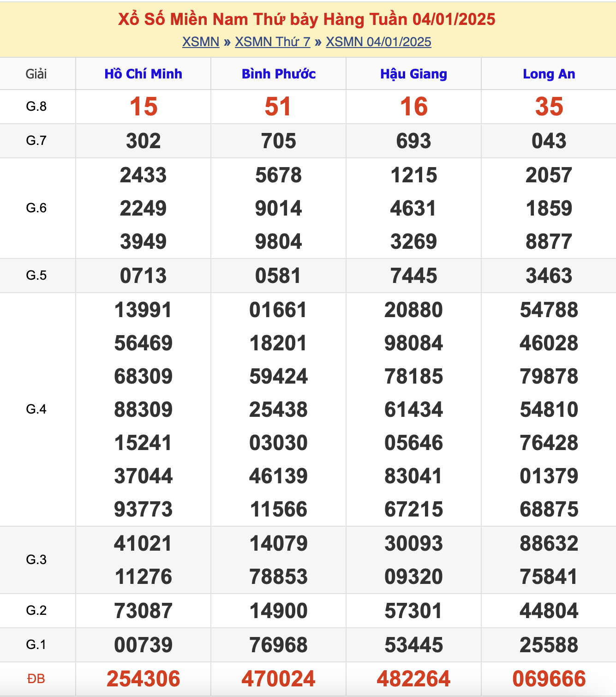Screen dimensions: 616x697
Task: Select G.3 number 78853
Action: (x=279, y=577)
